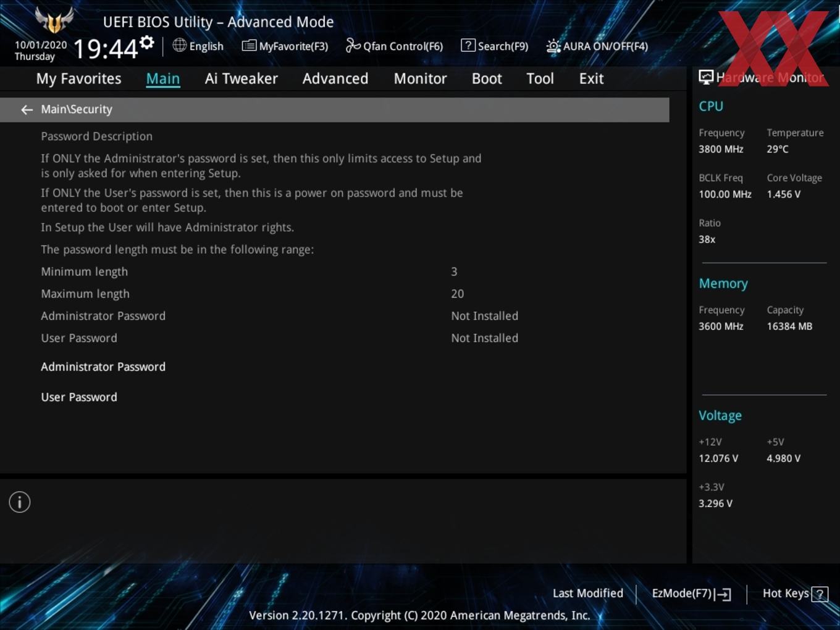The image size is (840, 630).
Task: Open the My Favorites tab
Action: pyautogui.click(x=78, y=78)
